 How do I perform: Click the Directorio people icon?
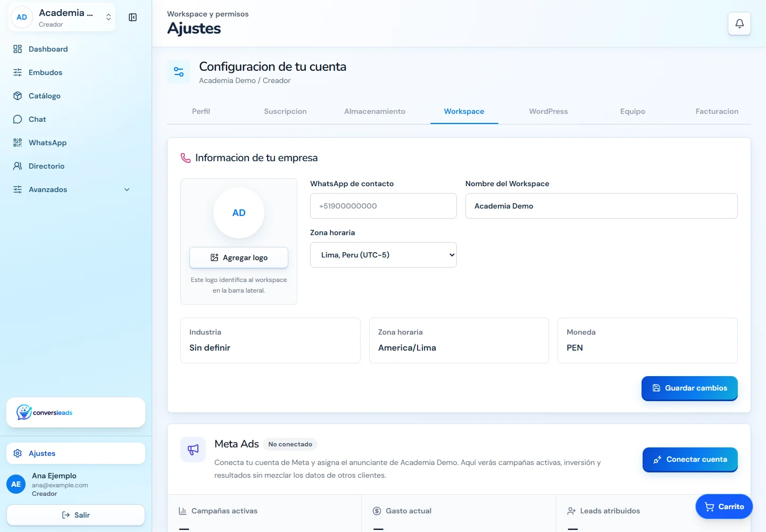18,166
